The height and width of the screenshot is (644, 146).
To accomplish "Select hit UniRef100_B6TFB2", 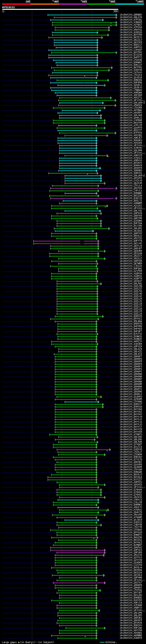I will pyautogui.click(x=131, y=67).
